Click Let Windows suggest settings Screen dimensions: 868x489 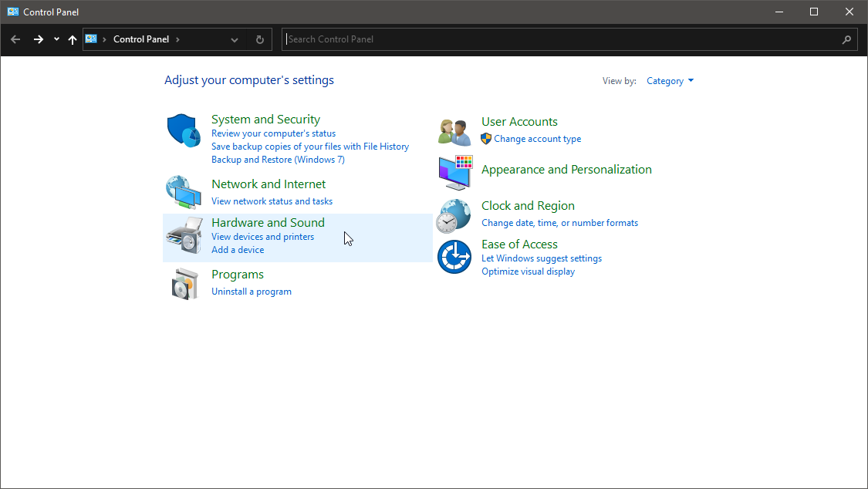[x=542, y=258]
